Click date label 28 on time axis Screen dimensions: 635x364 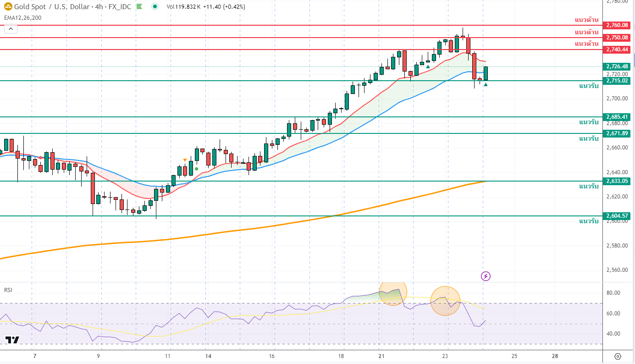tap(555, 356)
